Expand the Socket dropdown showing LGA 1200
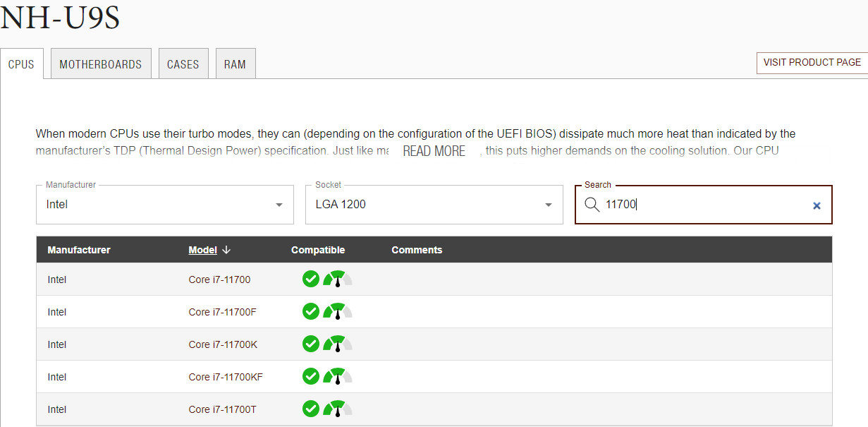This screenshot has height=427, width=868. [434, 205]
